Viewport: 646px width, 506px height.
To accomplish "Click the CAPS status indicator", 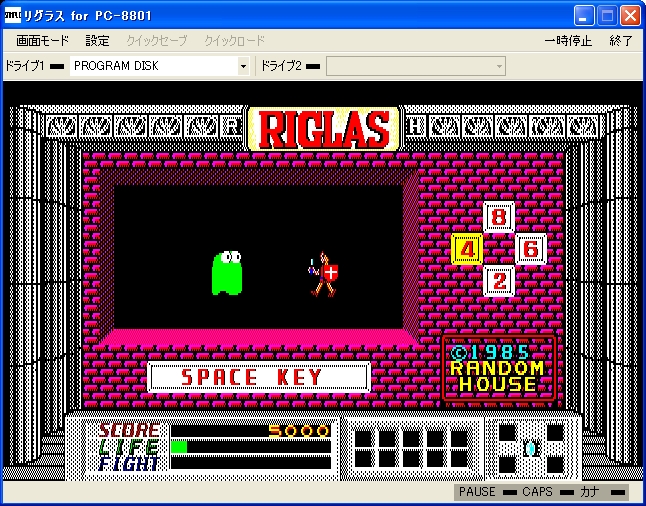I will (x=548, y=492).
